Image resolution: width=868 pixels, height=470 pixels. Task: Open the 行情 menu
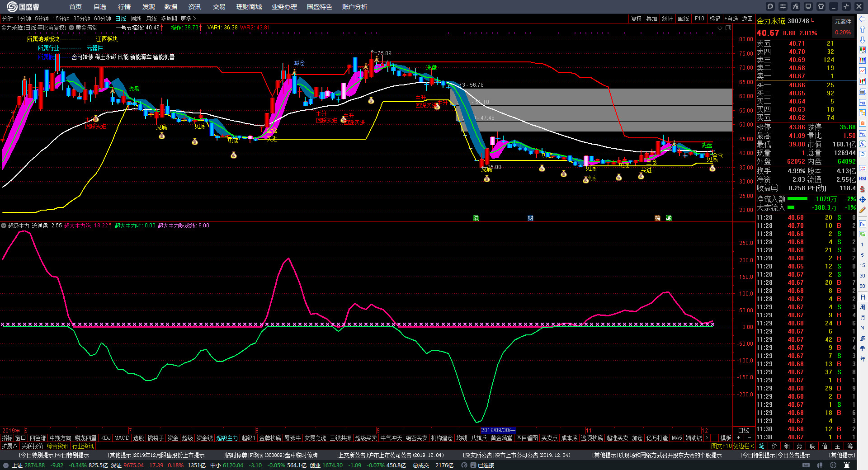click(124, 7)
